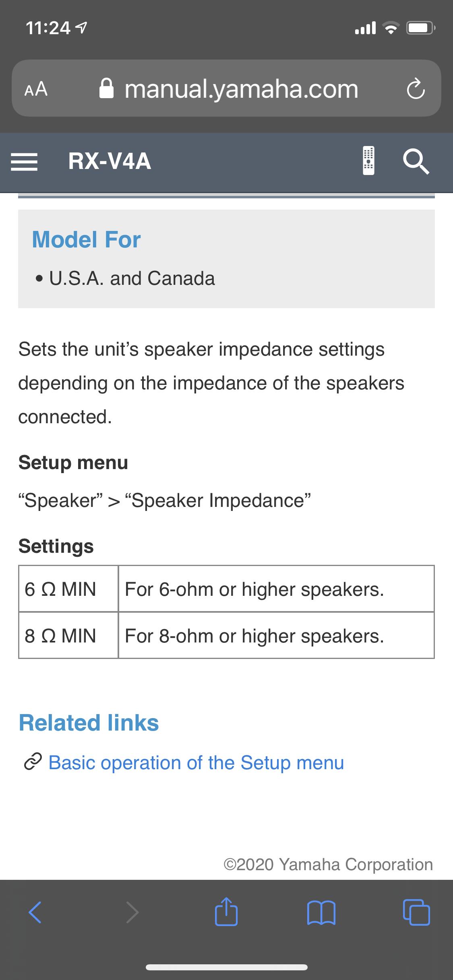Tap the Related links heading
The width and height of the screenshot is (453, 980).
point(89,723)
